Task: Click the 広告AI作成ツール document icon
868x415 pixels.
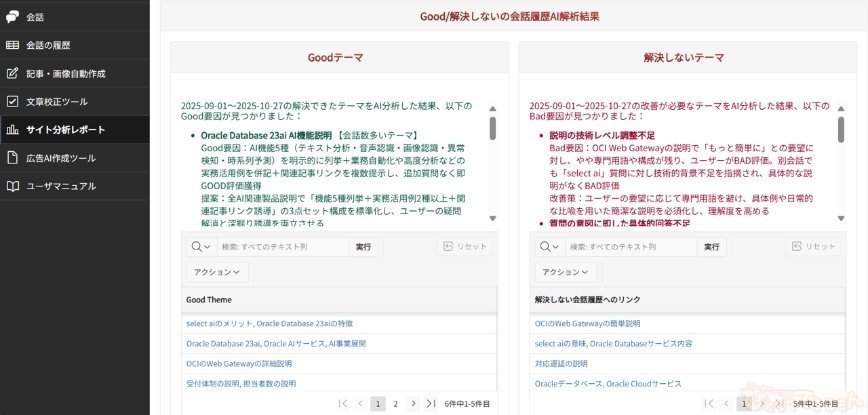Action: coord(12,157)
